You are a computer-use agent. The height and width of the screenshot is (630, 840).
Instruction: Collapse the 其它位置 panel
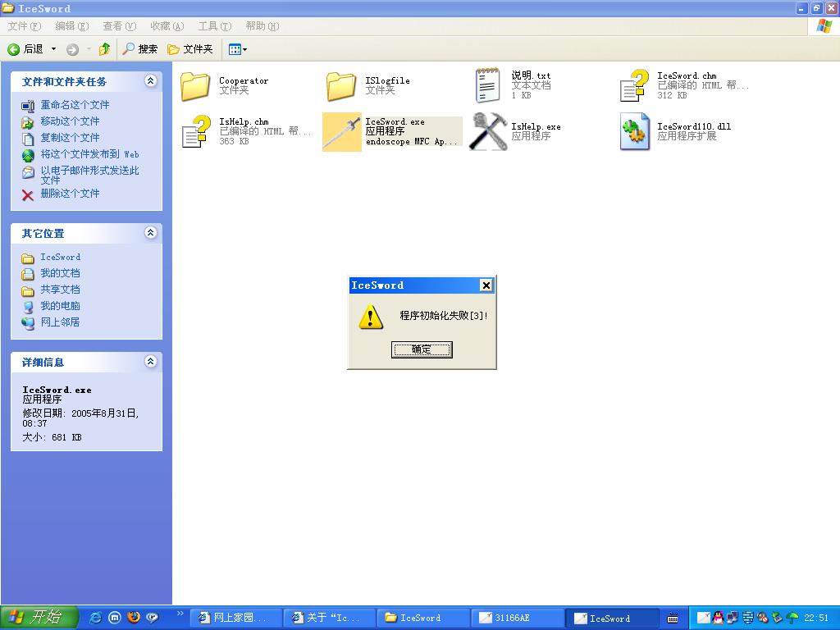(x=151, y=232)
